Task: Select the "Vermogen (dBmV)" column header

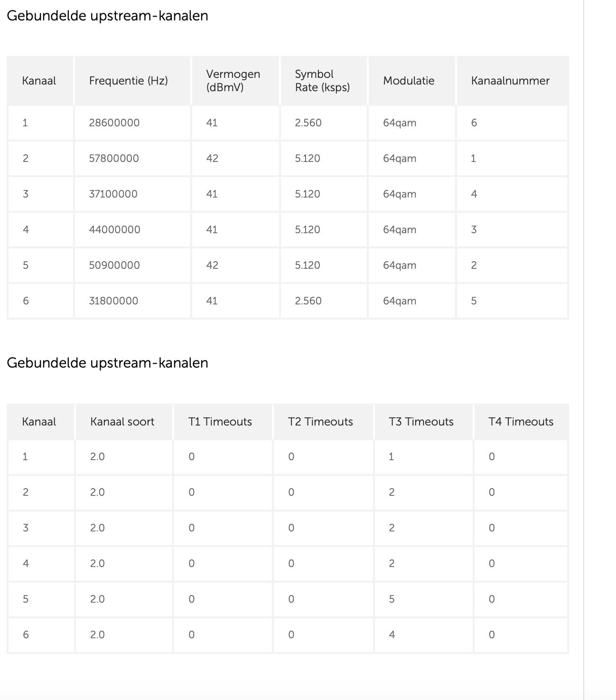Action: 233,81
